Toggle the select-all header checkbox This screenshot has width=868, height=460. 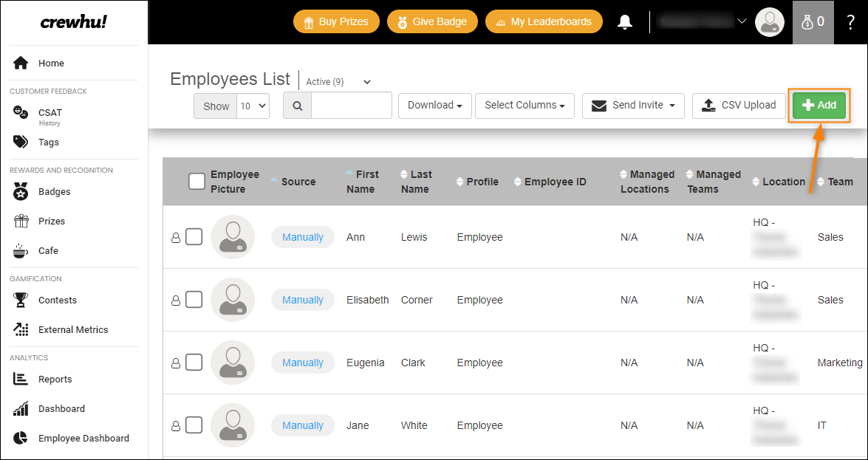197,181
